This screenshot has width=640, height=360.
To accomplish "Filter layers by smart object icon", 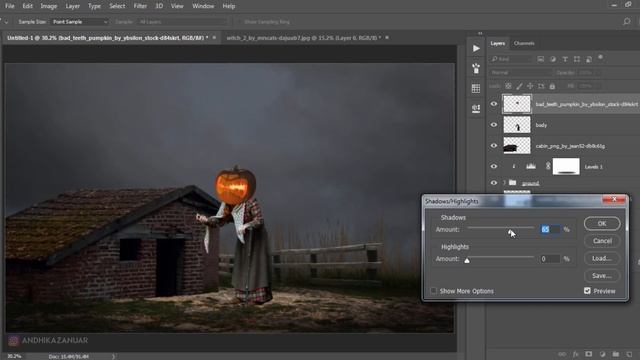I will (589, 59).
